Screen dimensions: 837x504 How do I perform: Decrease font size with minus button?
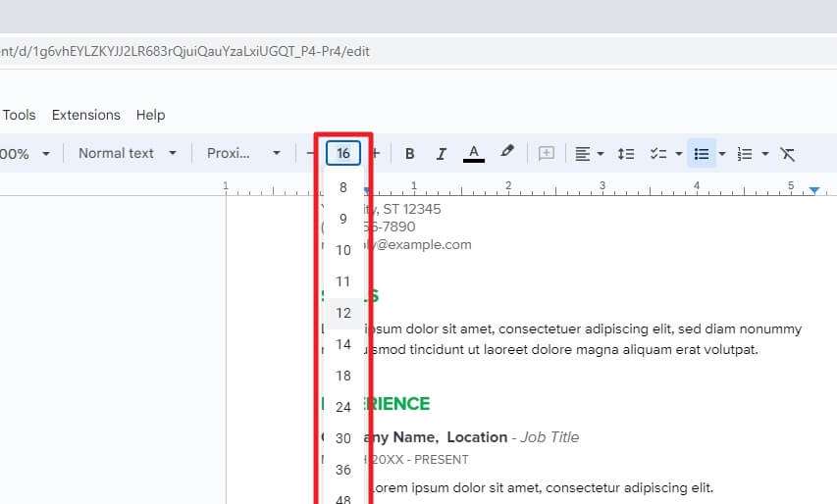pos(310,154)
